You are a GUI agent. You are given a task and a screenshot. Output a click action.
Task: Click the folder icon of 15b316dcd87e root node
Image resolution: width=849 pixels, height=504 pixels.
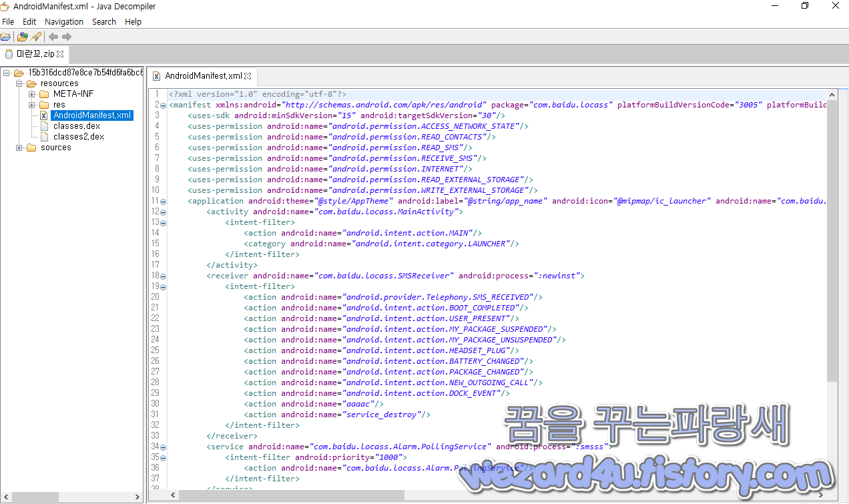(19, 73)
